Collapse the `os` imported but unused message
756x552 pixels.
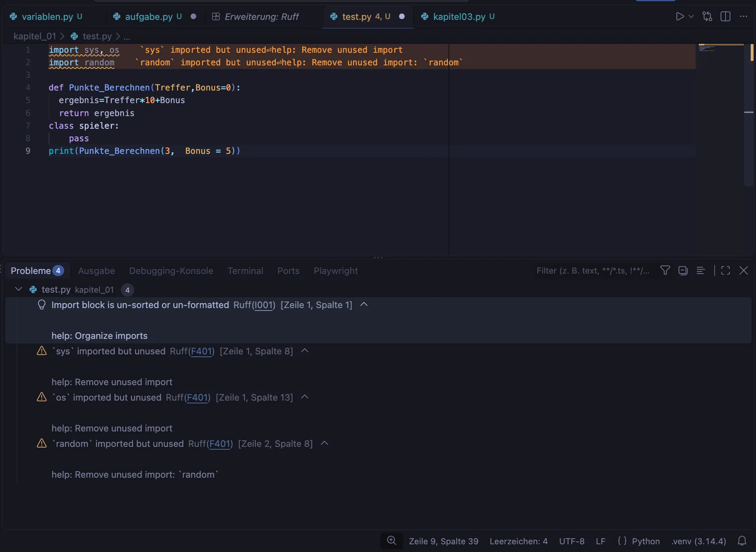coord(305,397)
